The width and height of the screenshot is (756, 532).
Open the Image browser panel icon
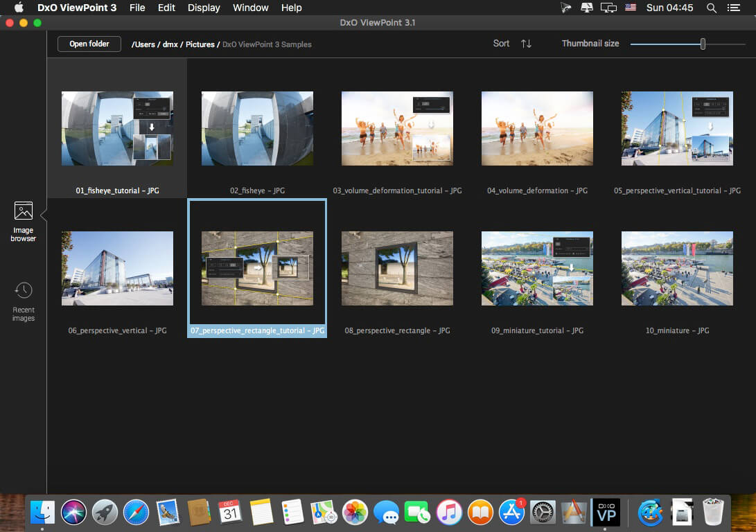tap(24, 211)
